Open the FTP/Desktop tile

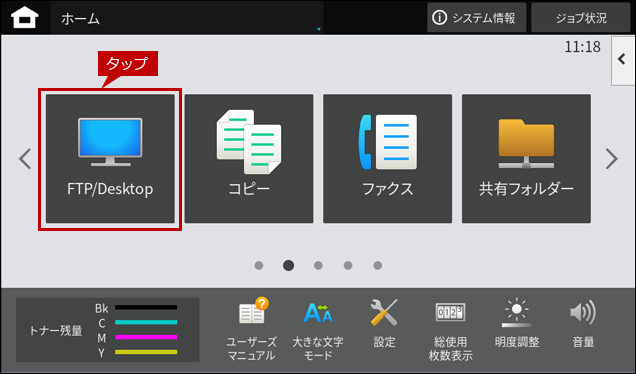point(110,159)
